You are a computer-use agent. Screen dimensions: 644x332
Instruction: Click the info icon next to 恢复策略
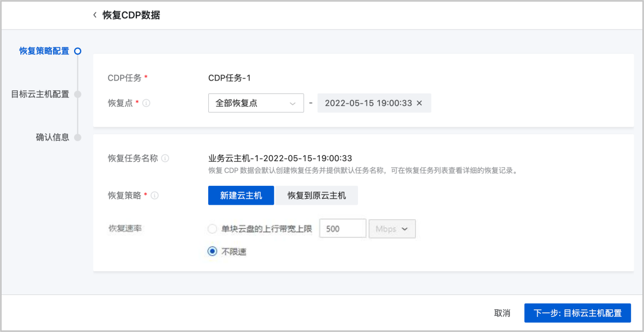[155, 196]
